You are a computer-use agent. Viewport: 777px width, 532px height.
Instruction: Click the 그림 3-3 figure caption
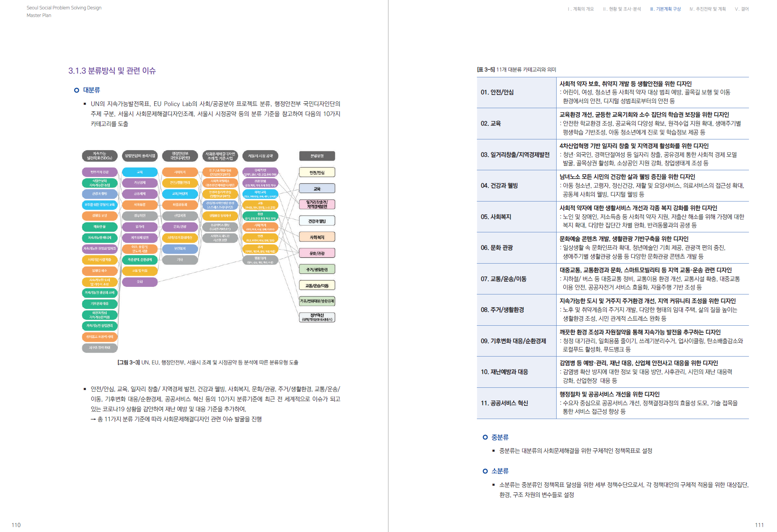208,363
